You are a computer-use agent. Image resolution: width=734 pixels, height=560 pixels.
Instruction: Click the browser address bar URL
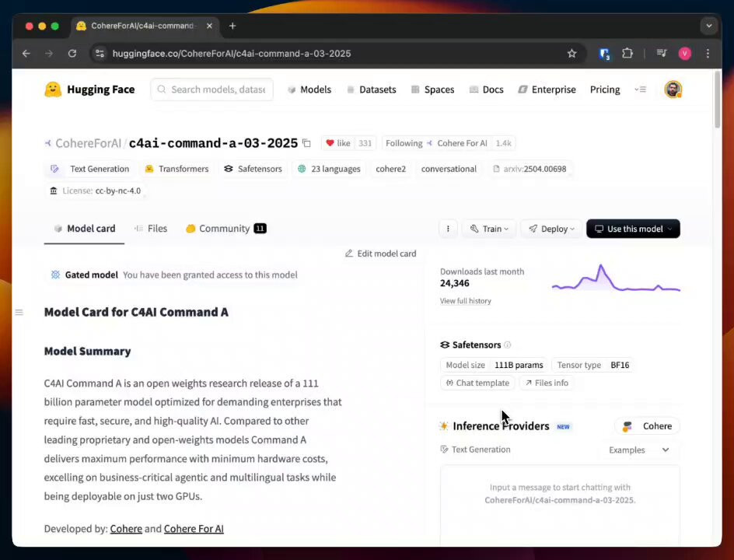[232, 54]
